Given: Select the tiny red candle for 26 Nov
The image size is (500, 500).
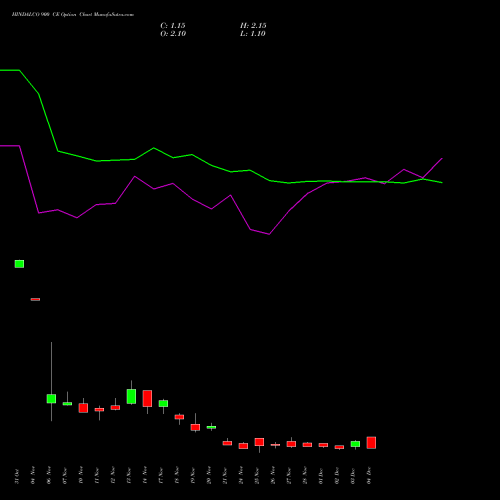Looking at the screenshot, I should [275, 445].
